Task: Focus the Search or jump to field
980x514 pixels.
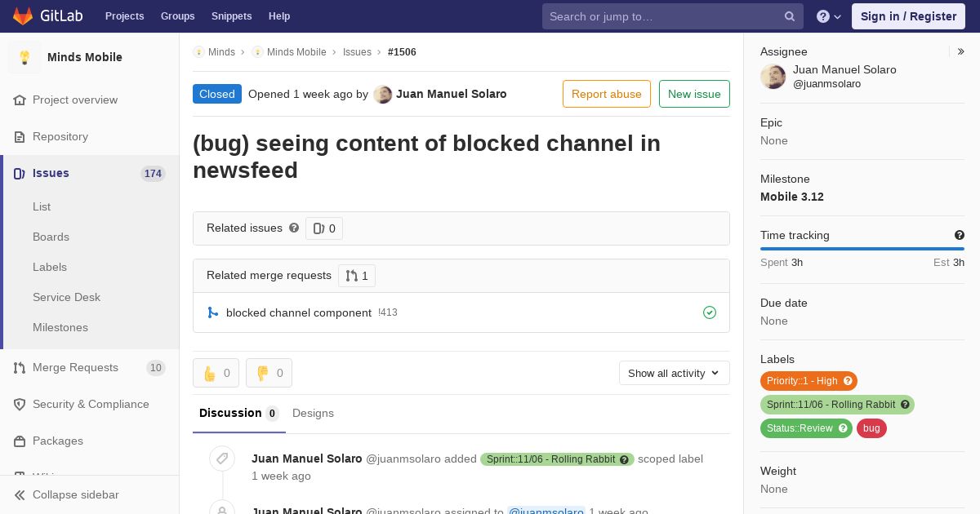Action: [665, 16]
